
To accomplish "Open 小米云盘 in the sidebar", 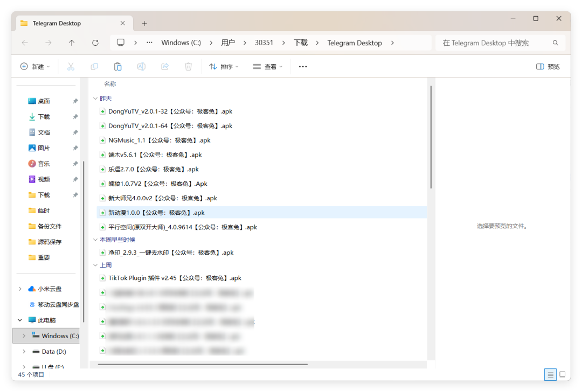I will point(50,289).
